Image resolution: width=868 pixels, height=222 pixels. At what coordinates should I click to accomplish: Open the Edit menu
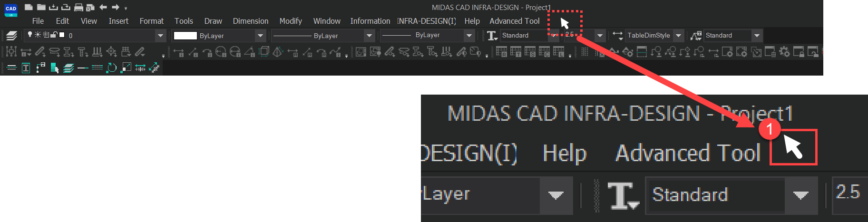(x=62, y=21)
